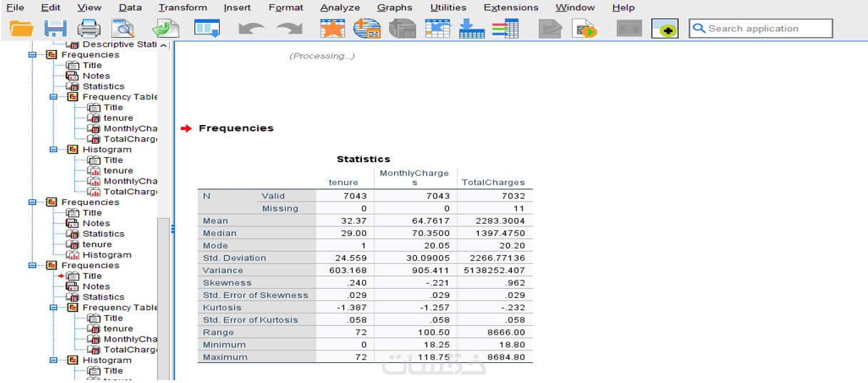
Task: Click Notes icon below the red-arrow Title
Action: tap(73, 287)
